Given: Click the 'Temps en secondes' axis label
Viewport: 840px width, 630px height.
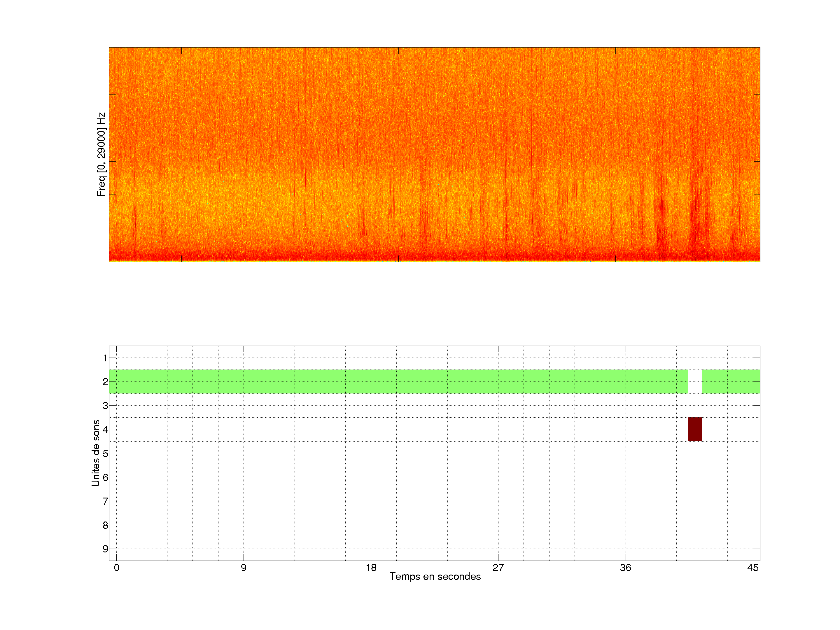Looking at the screenshot, I should (435, 576).
